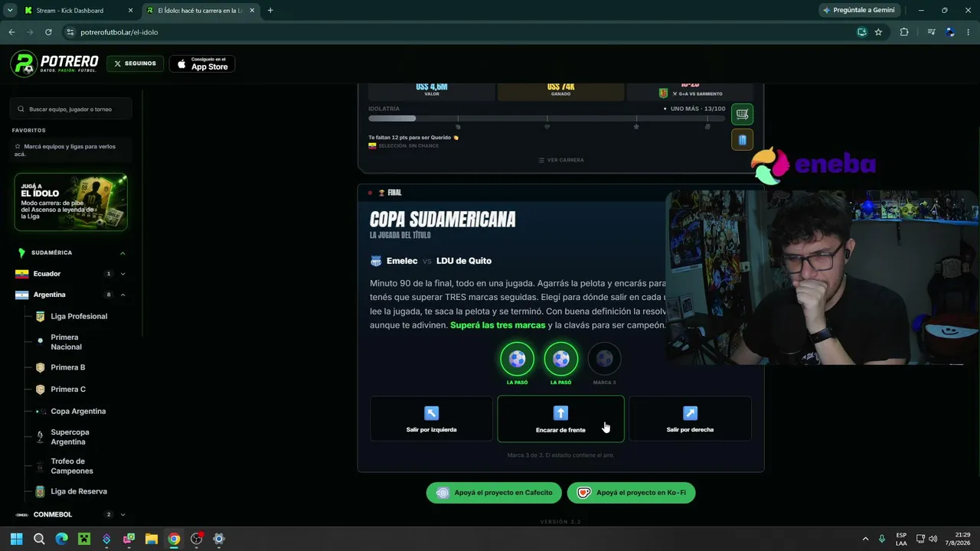Open the gear settings app on taskbar
The image size is (980, 551).
219,539
